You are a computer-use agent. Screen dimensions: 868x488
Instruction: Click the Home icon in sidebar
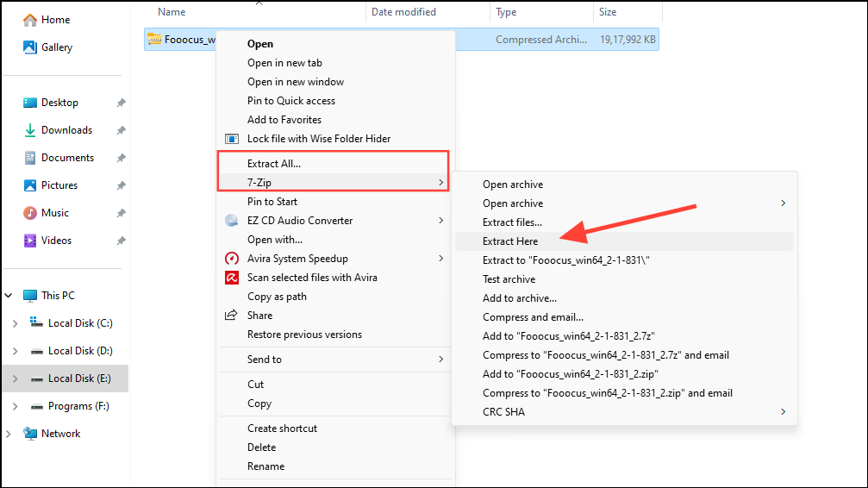pos(30,20)
